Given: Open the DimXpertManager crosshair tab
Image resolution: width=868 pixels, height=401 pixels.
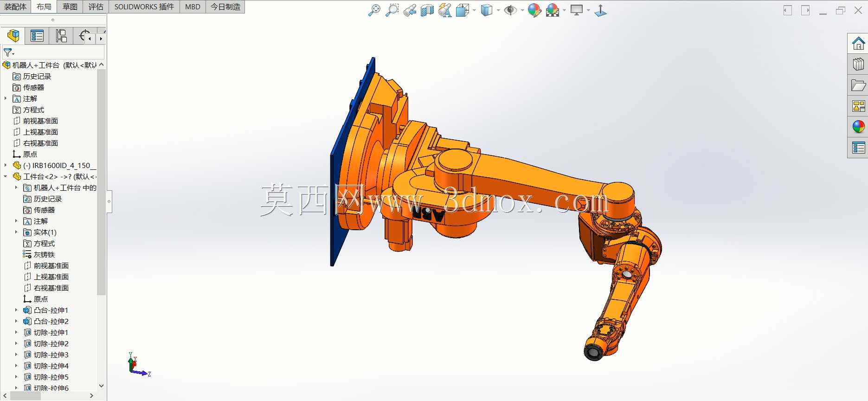Looking at the screenshot, I should [84, 36].
